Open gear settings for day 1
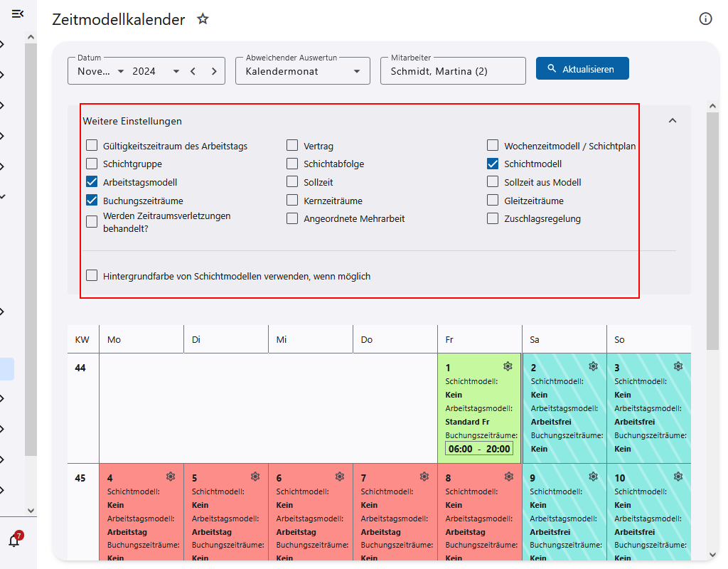The image size is (728, 569). click(508, 366)
